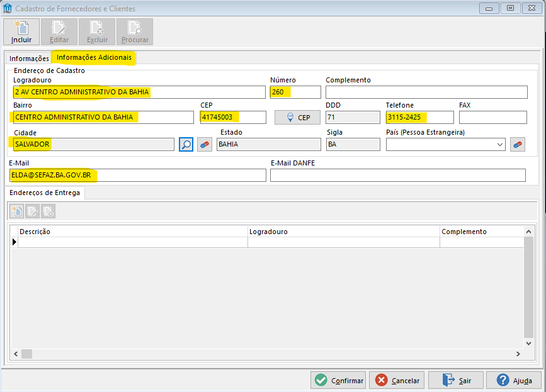The height and width of the screenshot is (392, 546).
Task: Look up address with CEP button
Action: 297,118
